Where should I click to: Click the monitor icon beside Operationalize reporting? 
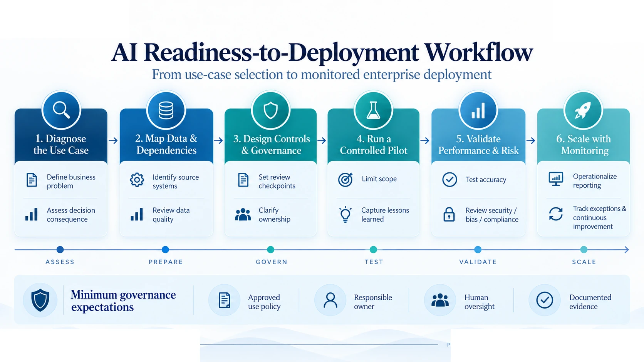point(556,179)
